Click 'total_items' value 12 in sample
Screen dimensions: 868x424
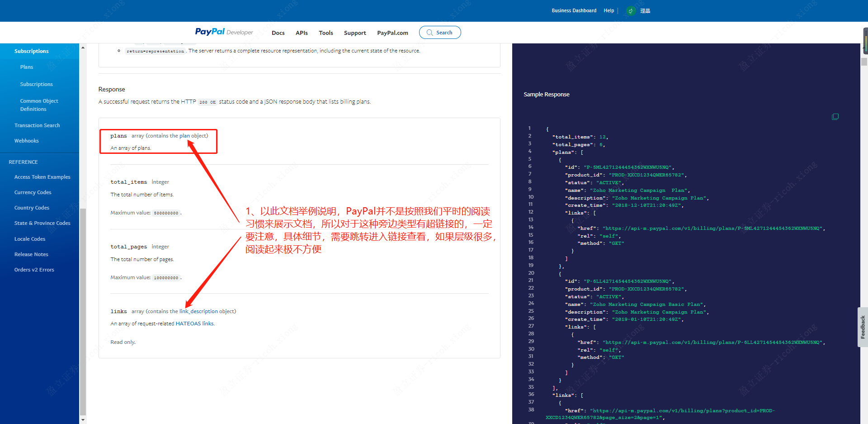(x=603, y=137)
